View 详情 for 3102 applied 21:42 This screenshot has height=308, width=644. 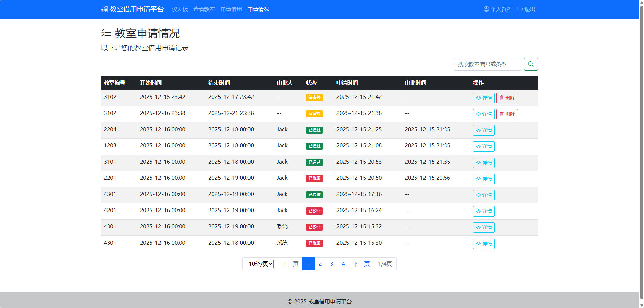pos(484,98)
